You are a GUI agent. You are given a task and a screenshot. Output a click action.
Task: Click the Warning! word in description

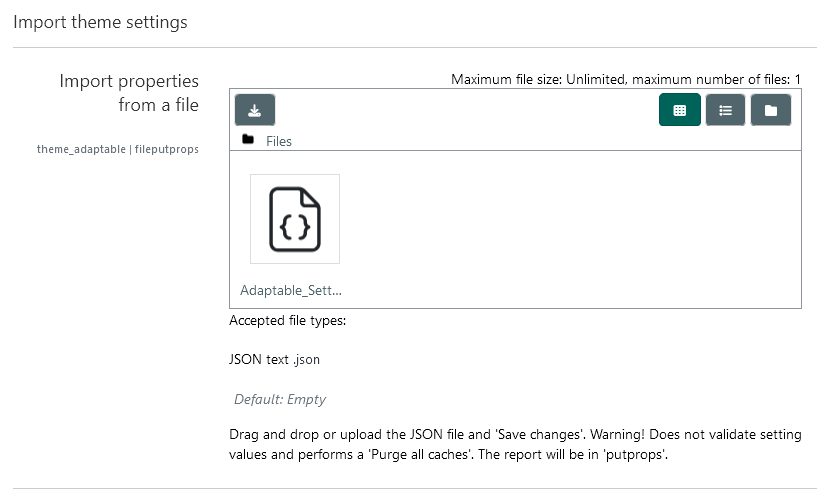pos(617,434)
